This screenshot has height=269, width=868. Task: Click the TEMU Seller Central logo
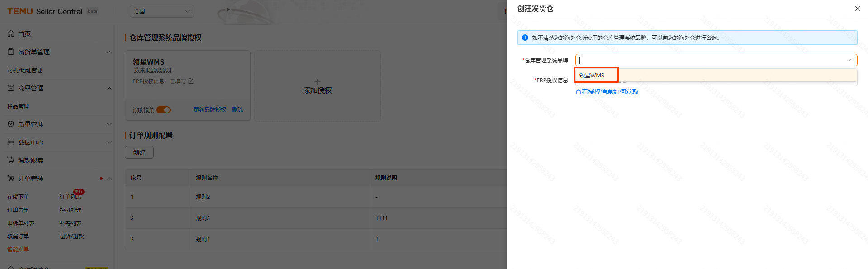[45, 11]
